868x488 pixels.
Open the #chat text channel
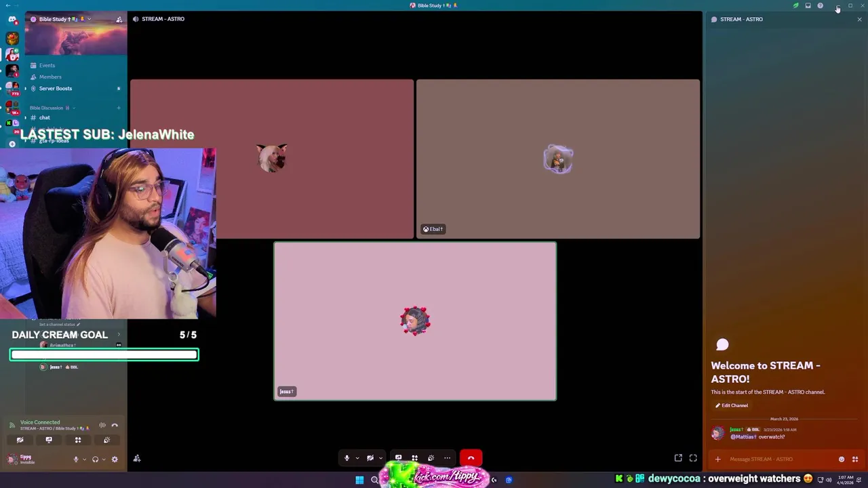(x=44, y=117)
